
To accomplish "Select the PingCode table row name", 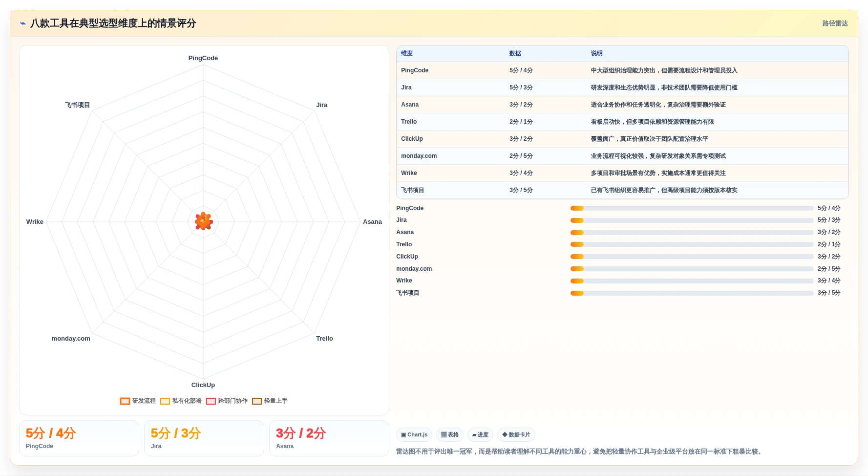I will [415, 70].
